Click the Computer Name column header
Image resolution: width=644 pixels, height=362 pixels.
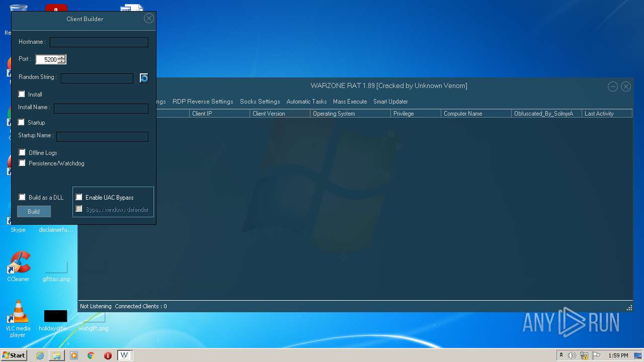coord(476,114)
